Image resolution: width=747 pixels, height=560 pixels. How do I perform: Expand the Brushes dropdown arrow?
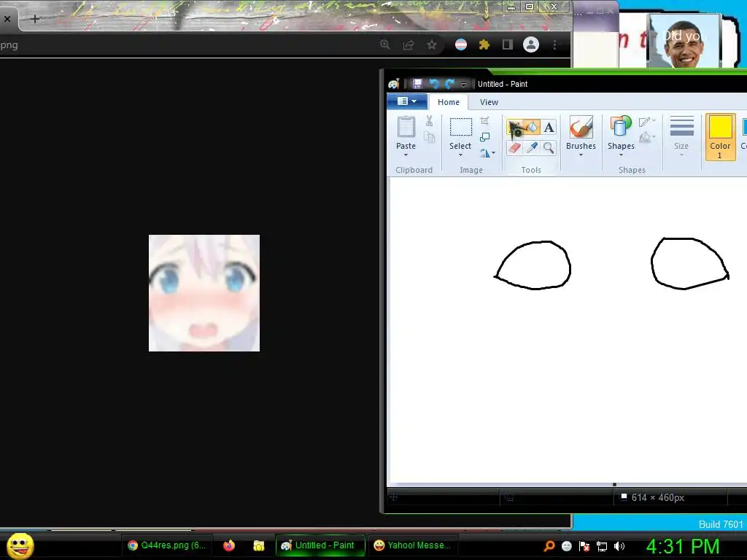click(581, 155)
